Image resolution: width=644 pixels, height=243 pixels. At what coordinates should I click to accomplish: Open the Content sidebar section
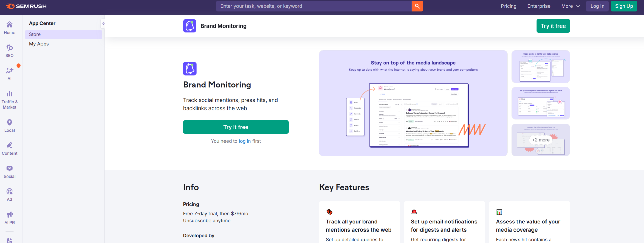9,149
